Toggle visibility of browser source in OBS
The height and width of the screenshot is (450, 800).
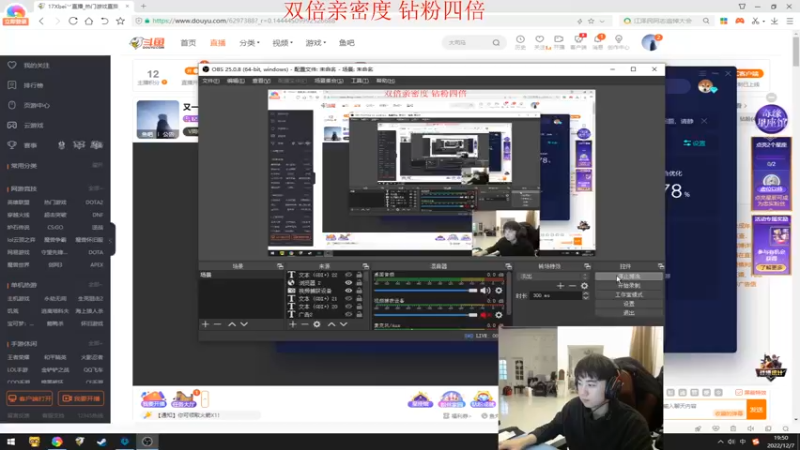[348, 283]
